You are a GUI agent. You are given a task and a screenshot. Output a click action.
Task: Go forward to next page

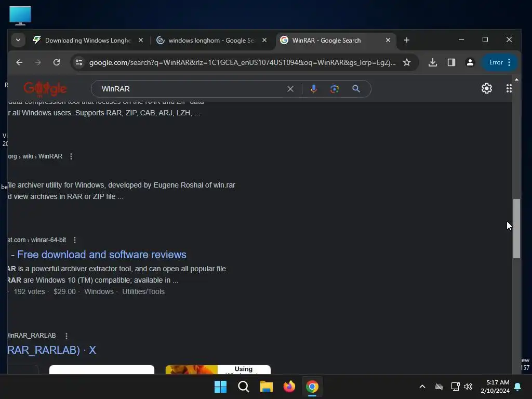[38, 62]
